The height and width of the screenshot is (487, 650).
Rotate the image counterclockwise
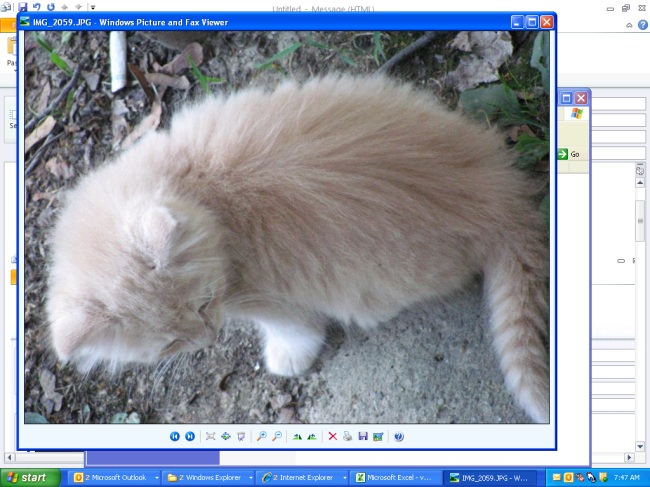click(312, 437)
